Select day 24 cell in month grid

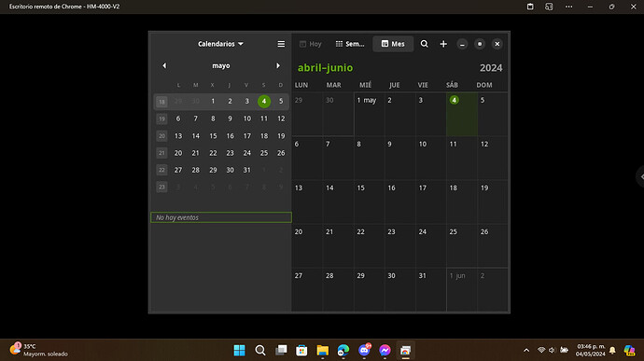(x=431, y=245)
